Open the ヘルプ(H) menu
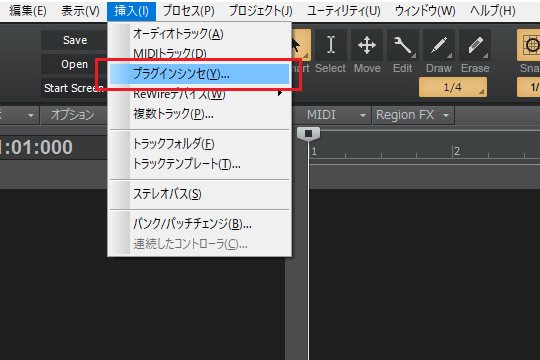The image size is (540, 360). pyautogui.click(x=493, y=11)
